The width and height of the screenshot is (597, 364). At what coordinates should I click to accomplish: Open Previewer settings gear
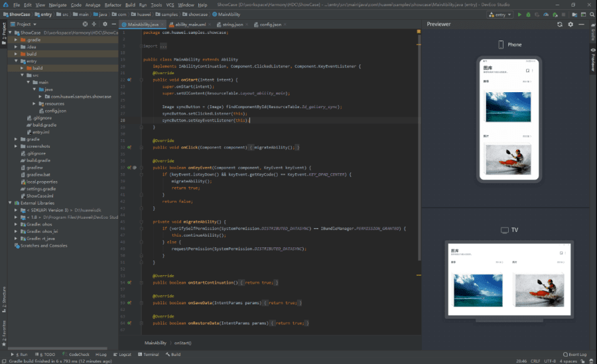coord(570,24)
